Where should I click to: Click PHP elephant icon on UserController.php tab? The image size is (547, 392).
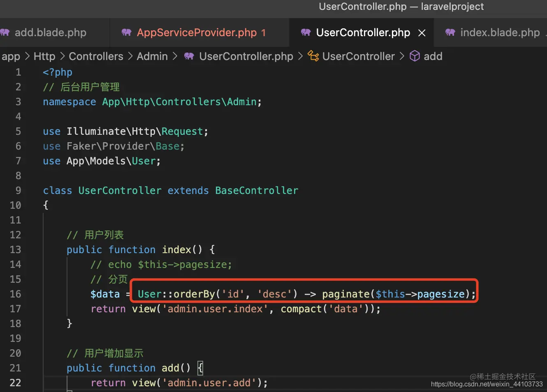(306, 32)
